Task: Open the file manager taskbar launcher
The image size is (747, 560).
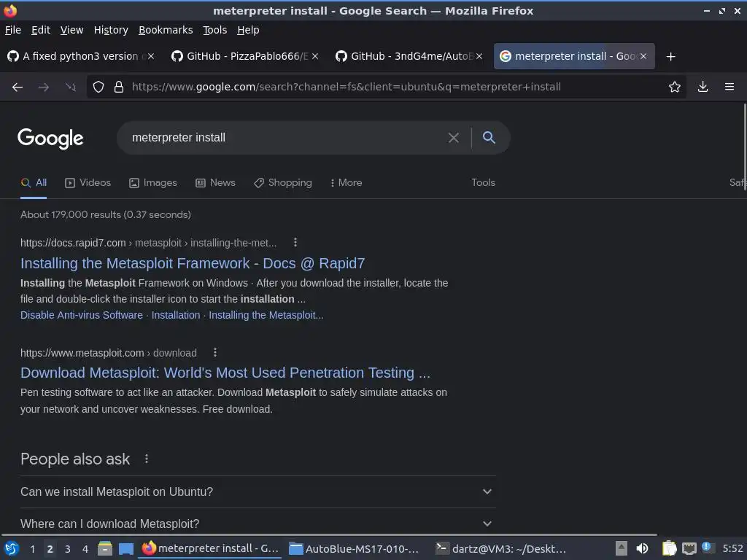Action: [x=105, y=548]
